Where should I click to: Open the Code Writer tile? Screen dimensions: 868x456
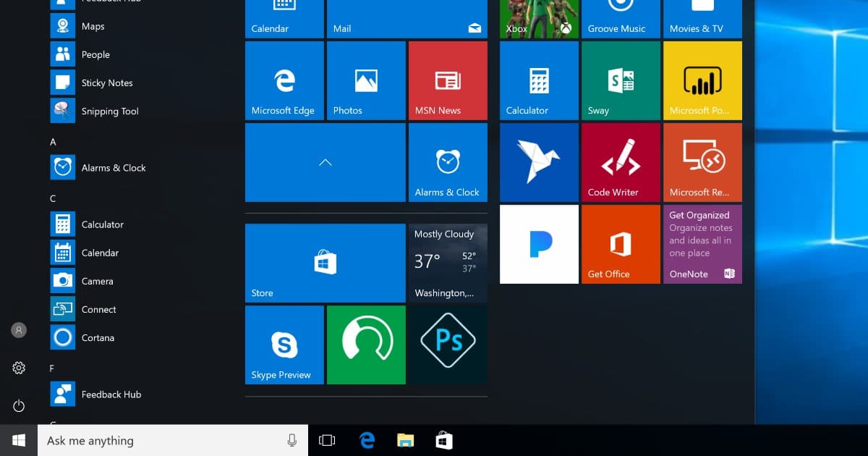click(x=621, y=162)
